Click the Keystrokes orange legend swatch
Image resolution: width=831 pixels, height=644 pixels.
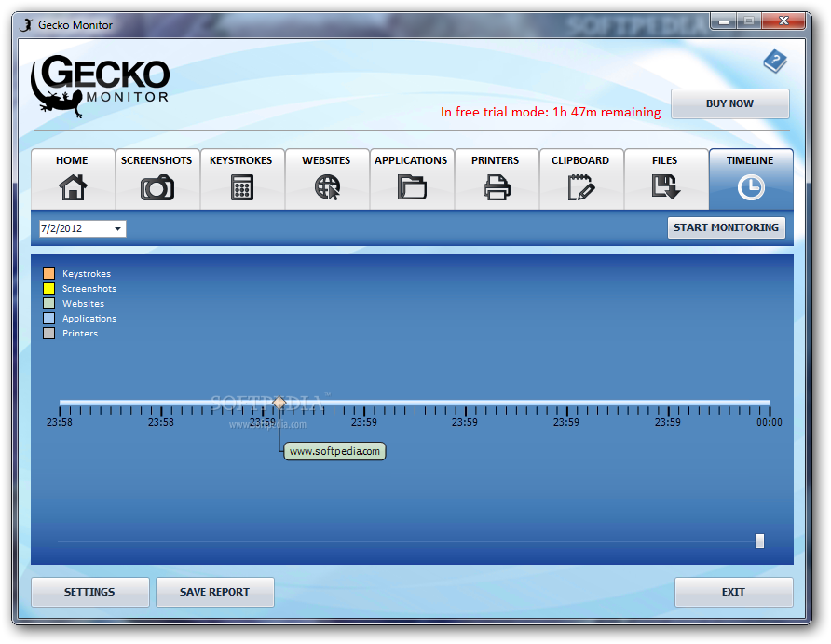point(48,273)
